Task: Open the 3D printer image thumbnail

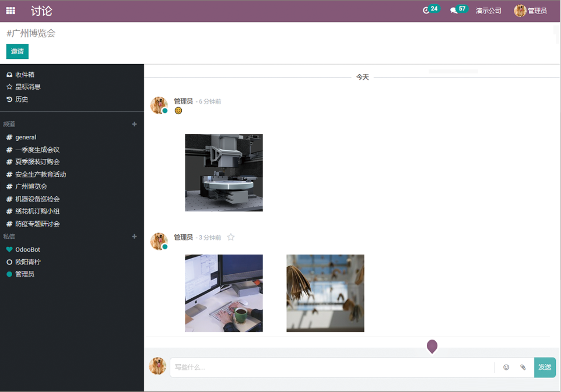Action: (224, 172)
